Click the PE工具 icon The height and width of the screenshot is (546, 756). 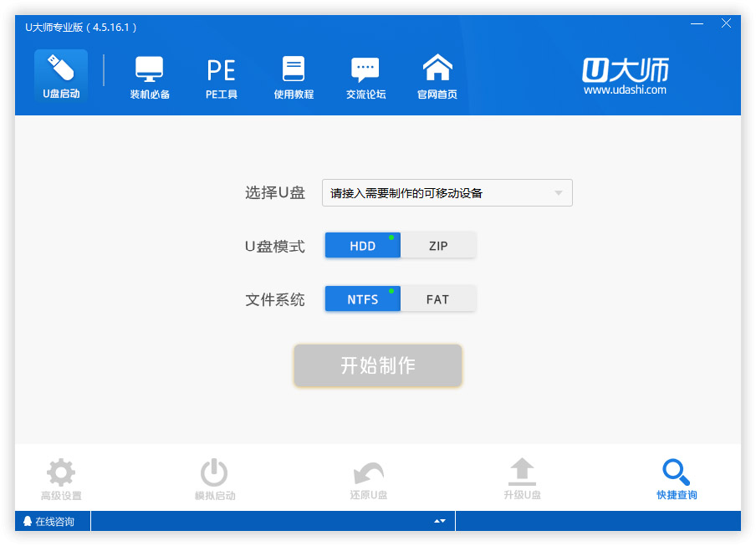tap(220, 75)
